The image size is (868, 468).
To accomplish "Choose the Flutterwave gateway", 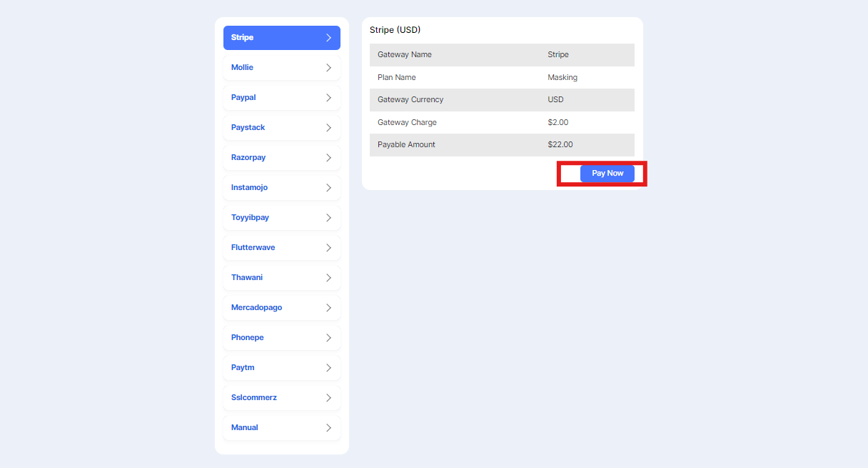I will tap(282, 248).
